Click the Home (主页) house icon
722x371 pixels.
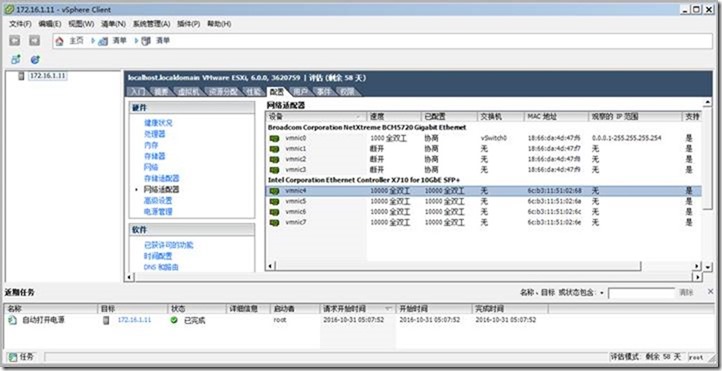point(59,41)
